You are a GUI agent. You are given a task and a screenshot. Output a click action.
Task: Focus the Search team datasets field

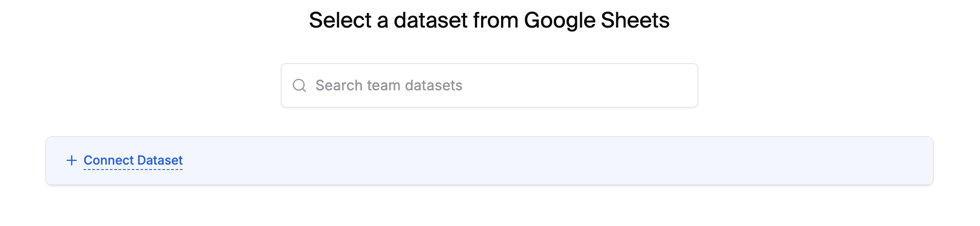[x=489, y=85]
